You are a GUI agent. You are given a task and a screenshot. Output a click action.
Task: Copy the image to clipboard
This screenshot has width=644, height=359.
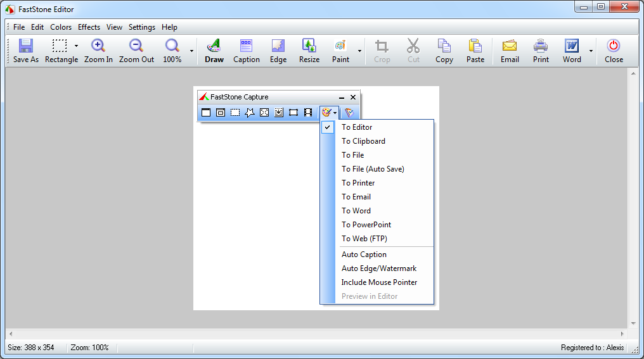[x=444, y=51]
